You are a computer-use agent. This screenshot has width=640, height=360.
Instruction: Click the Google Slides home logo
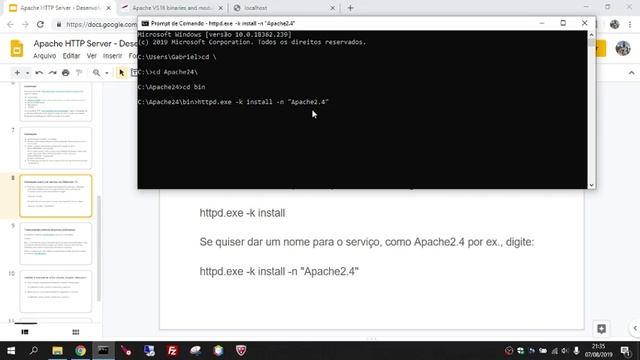(x=17, y=49)
